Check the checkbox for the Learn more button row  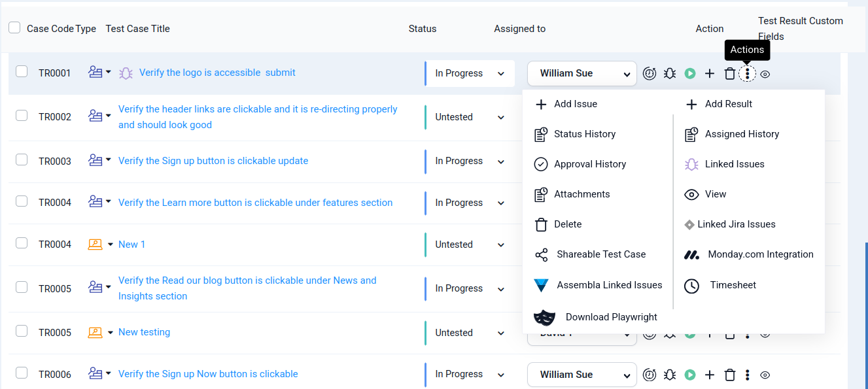(x=22, y=201)
